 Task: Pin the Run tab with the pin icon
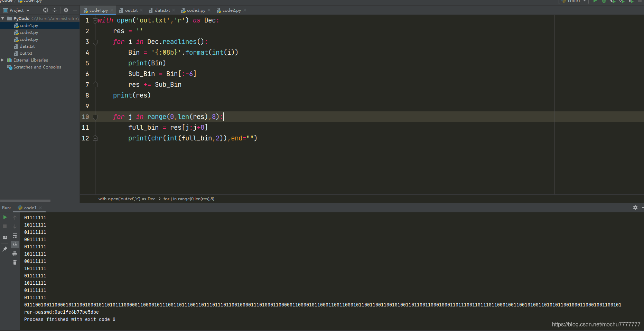point(5,249)
